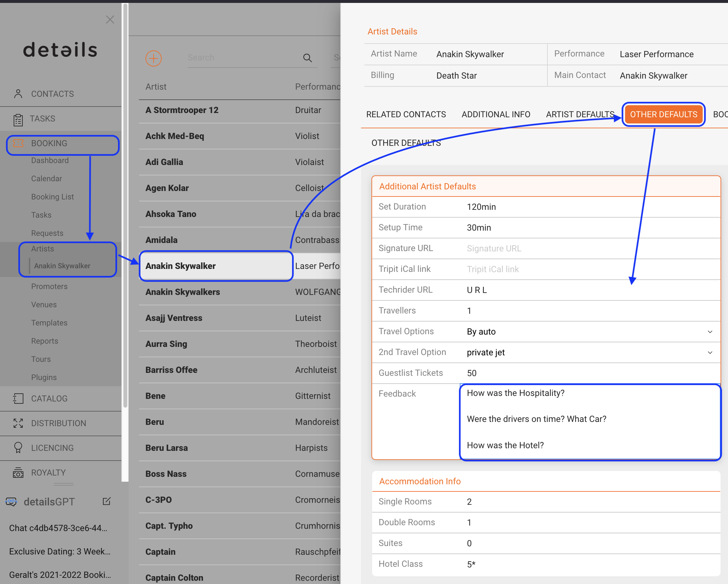
Task: Open Chat c4db4578-3ce6-44...
Action: [x=58, y=528]
